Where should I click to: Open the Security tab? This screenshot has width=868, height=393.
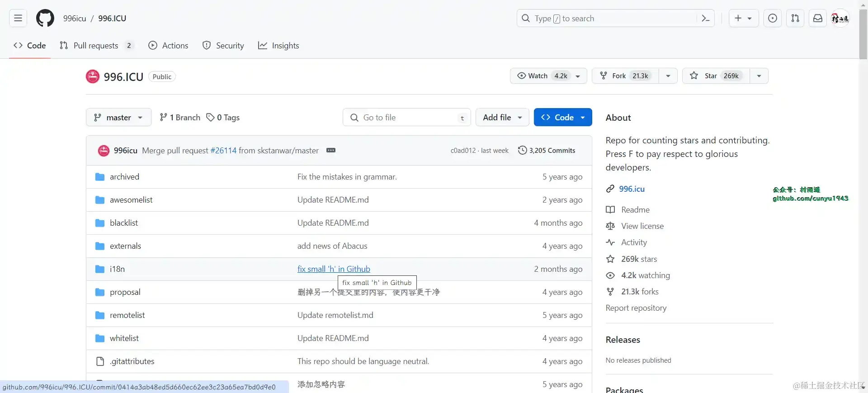[223, 46]
